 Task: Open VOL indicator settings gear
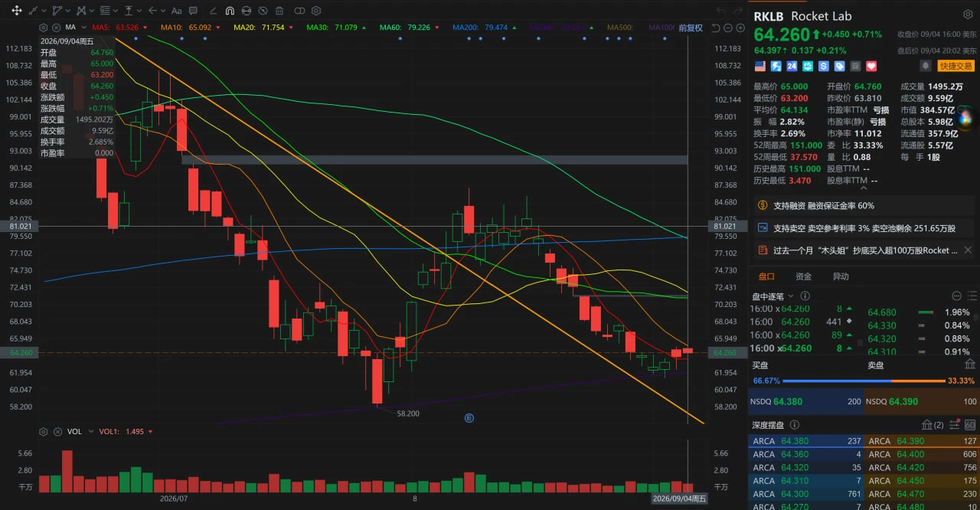(43, 432)
